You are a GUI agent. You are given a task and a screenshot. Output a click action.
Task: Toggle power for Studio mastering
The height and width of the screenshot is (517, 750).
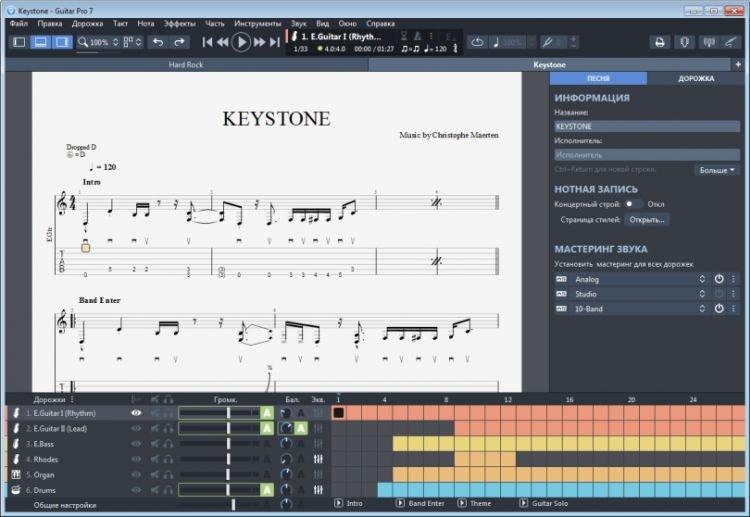pyautogui.click(x=719, y=294)
